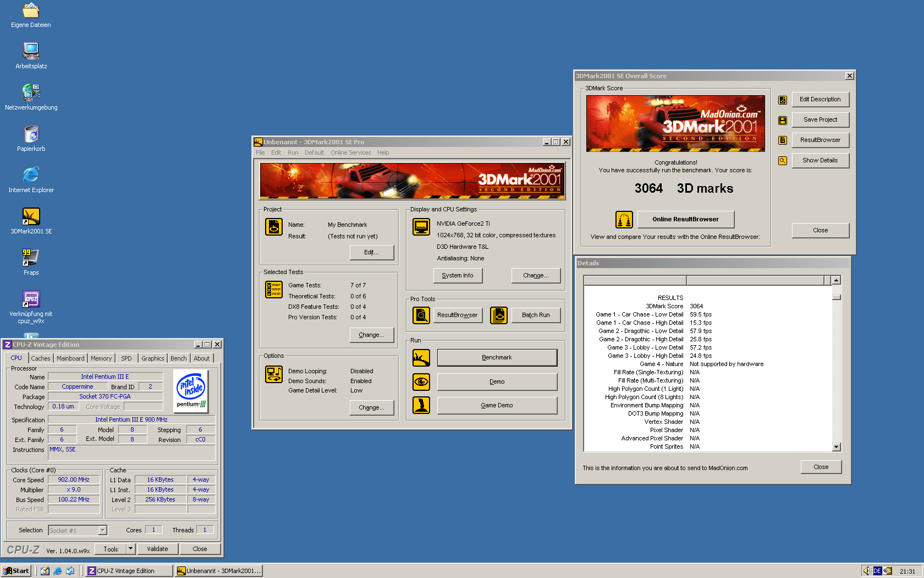This screenshot has width=924, height=578.
Task: Open the Eigene Dateien desktop folder icon
Action: point(31,10)
